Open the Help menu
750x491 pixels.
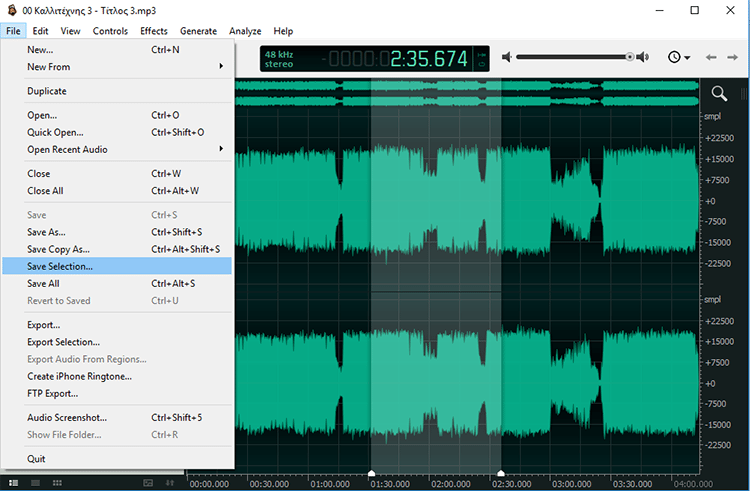(x=283, y=31)
